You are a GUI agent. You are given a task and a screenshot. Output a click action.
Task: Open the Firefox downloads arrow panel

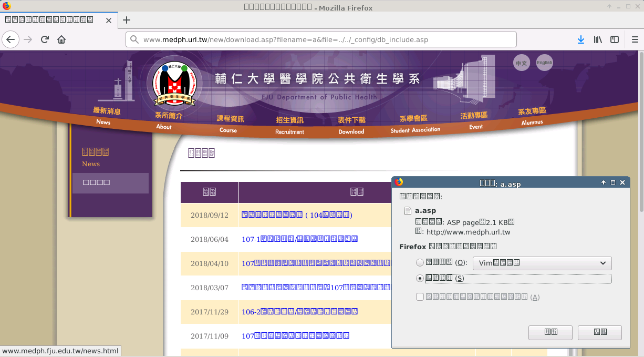pyautogui.click(x=581, y=39)
